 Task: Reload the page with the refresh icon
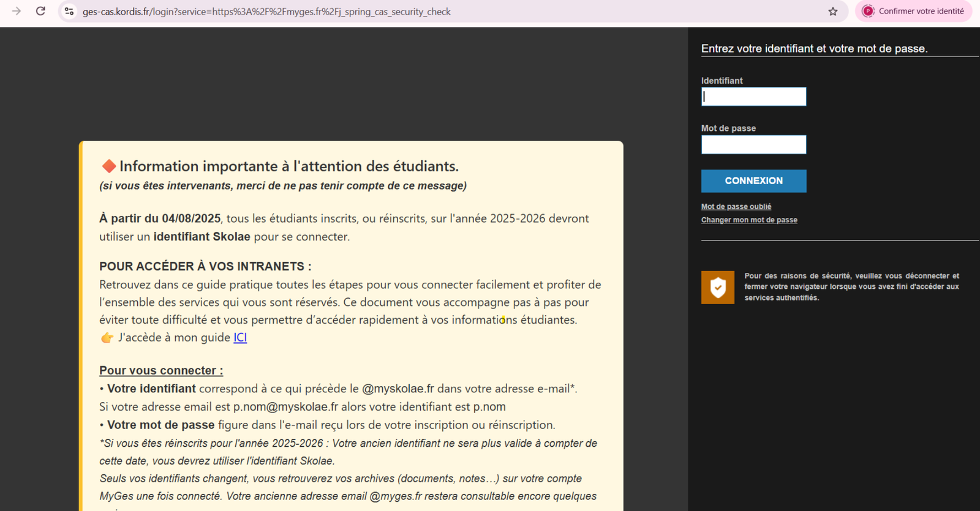[40, 11]
